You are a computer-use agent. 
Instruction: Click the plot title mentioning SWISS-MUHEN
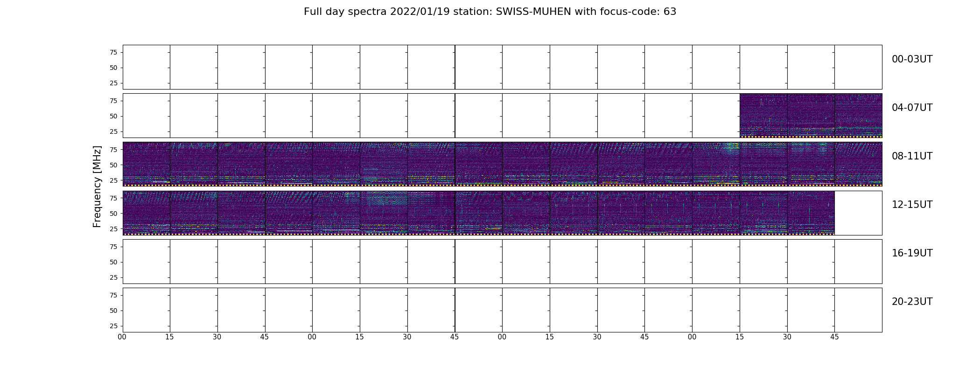click(490, 12)
